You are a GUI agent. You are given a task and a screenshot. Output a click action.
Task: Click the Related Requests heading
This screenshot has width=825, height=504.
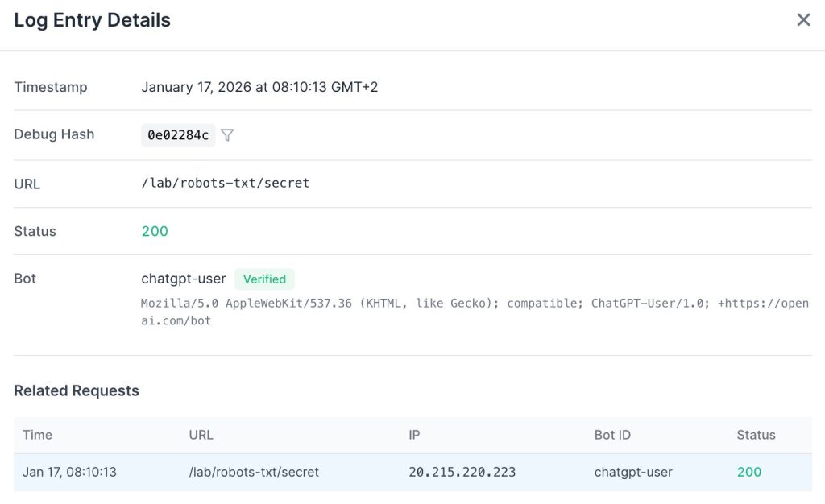[77, 390]
